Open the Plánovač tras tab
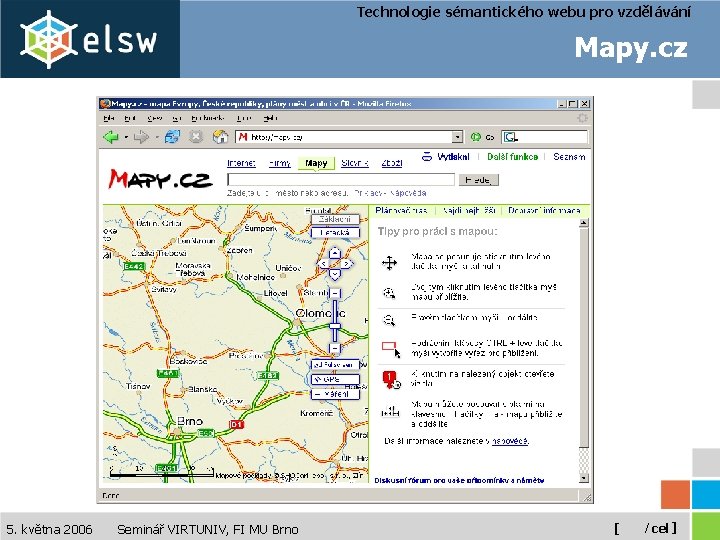The width and height of the screenshot is (720, 540). point(401,210)
